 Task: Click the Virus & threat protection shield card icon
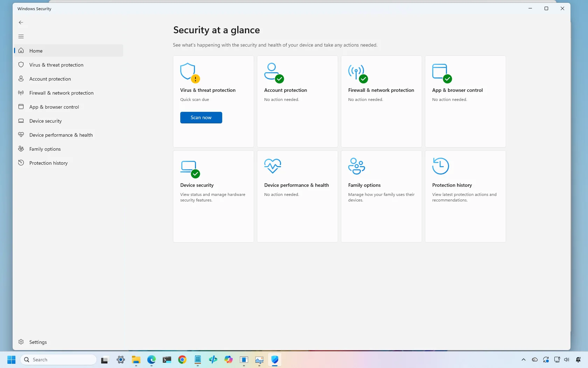pos(190,73)
